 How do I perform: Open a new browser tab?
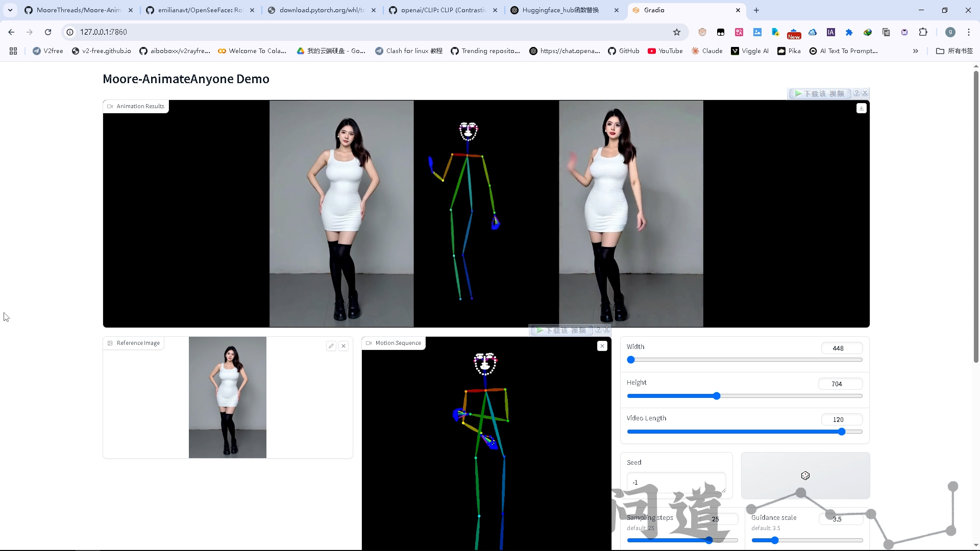[756, 10]
